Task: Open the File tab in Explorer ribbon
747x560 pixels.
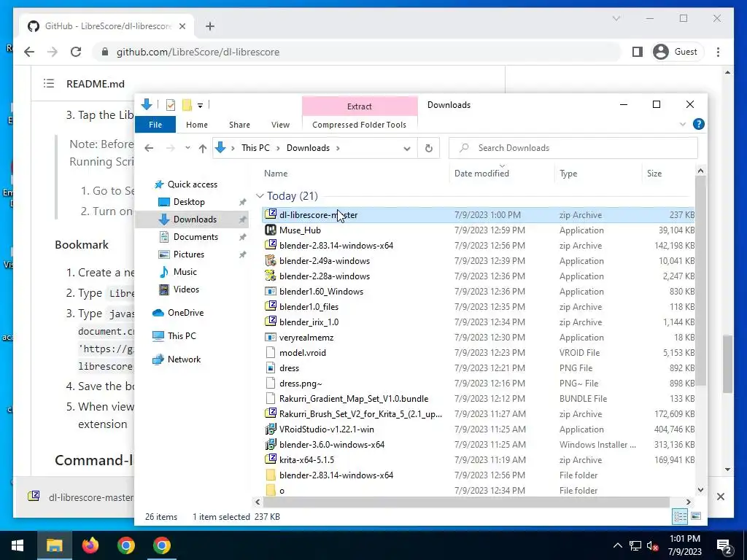Action: pyautogui.click(x=155, y=125)
